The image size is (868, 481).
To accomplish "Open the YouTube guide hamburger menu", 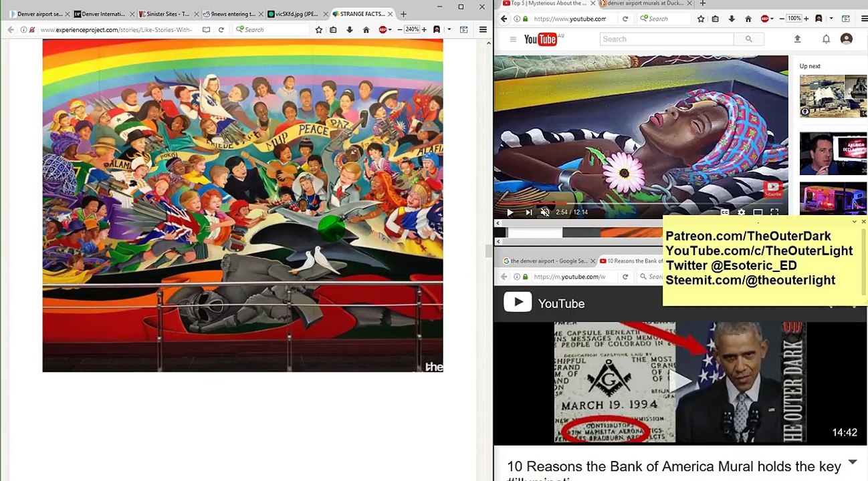I will [513, 39].
